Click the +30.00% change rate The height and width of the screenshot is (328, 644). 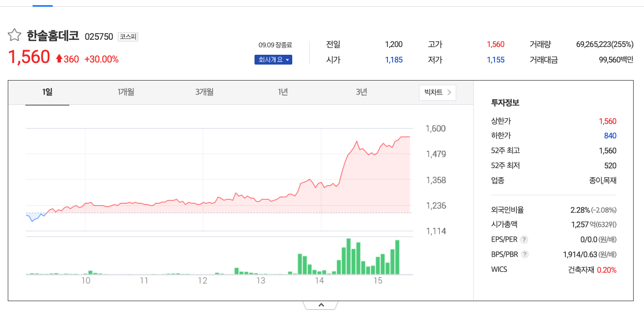tap(101, 59)
